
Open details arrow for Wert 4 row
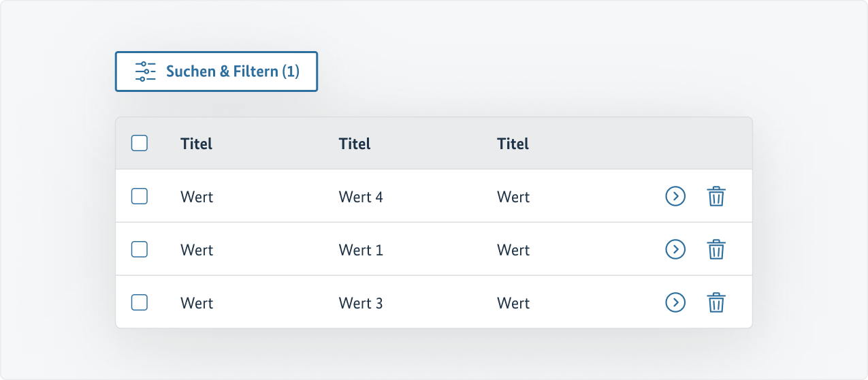tap(675, 196)
